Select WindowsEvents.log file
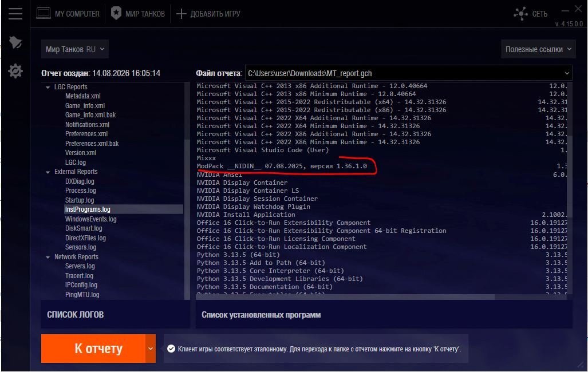Image resolution: width=588 pixels, height=372 pixels. pos(91,219)
